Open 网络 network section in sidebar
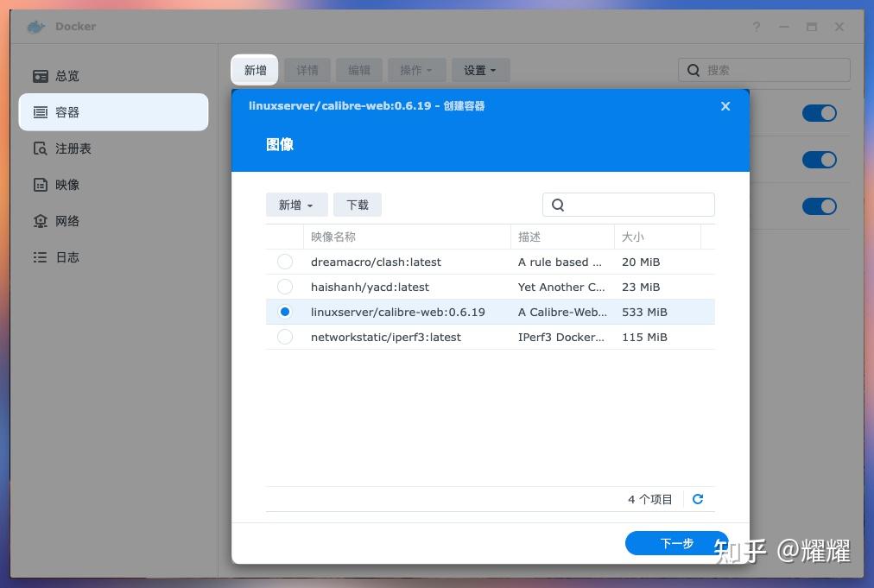Viewport: 874px width, 588px height. click(x=114, y=221)
